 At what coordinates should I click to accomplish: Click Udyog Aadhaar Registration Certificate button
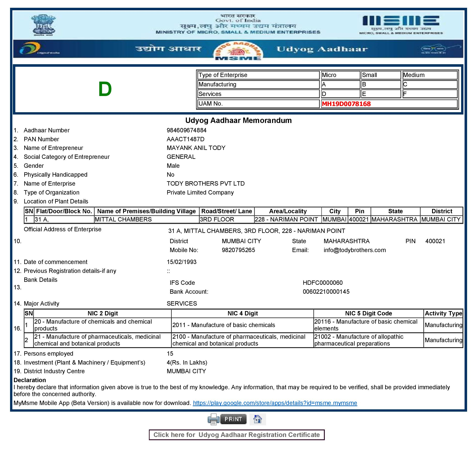click(237, 435)
